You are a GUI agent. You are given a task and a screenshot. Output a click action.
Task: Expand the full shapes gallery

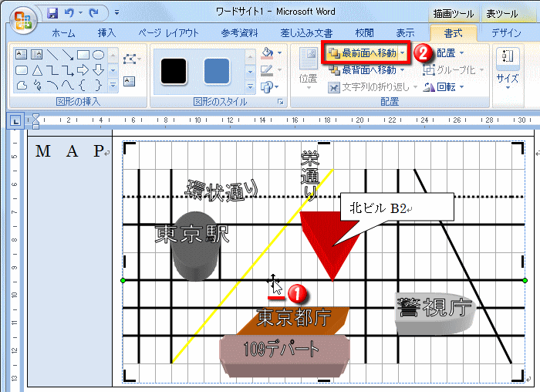coord(113,85)
